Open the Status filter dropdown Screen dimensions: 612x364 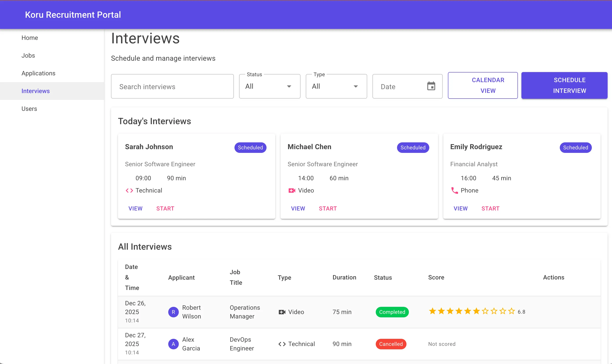[269, 86]
